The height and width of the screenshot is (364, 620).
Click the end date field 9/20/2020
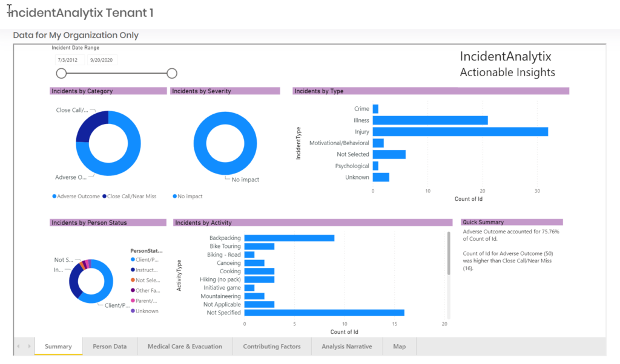102,60
